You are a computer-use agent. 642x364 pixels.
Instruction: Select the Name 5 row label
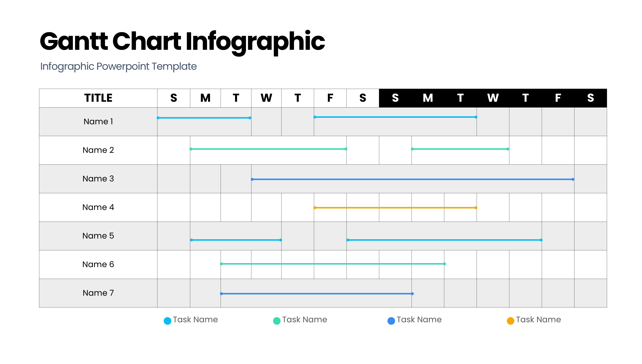[x=98, y=236]
